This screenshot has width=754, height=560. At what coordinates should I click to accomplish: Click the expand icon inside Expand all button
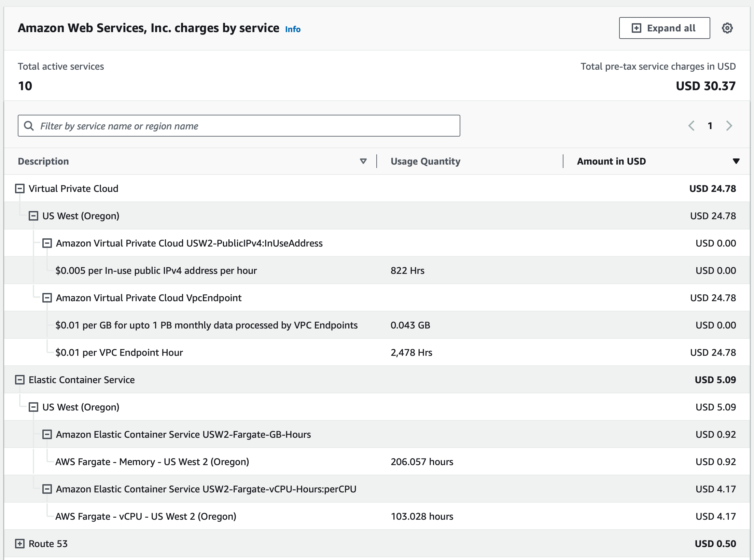636,28
